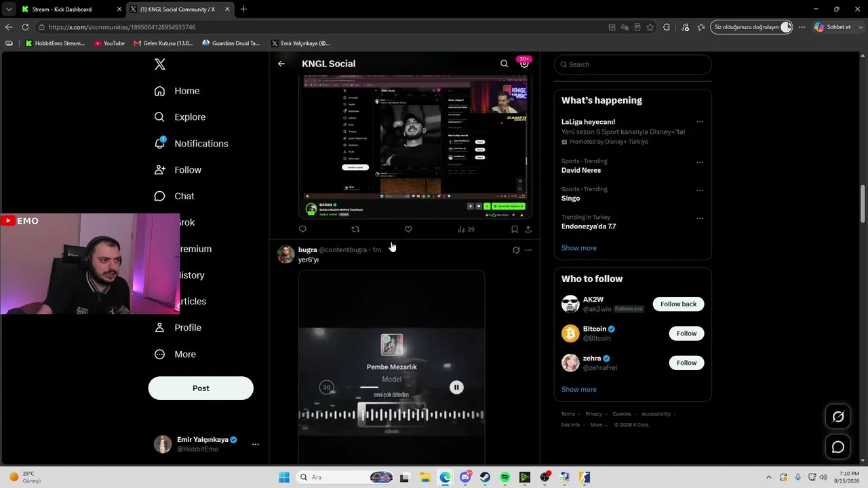The height and width of the screenshot is (488, 868).
Task: Go to Home in the X sidebar
Action: [177, 91]
